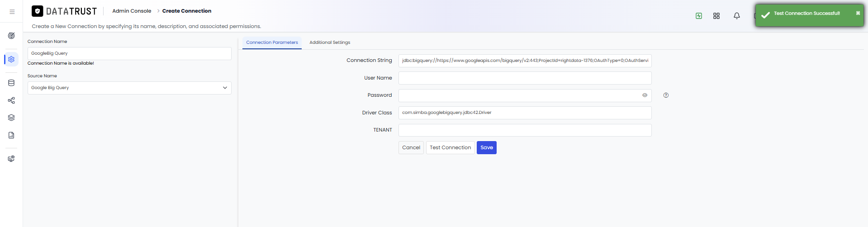Open the monitor icon in the sidebar

11,159
